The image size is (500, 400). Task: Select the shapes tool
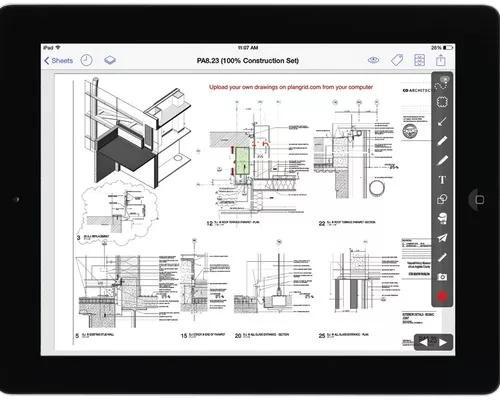[442, 199]
